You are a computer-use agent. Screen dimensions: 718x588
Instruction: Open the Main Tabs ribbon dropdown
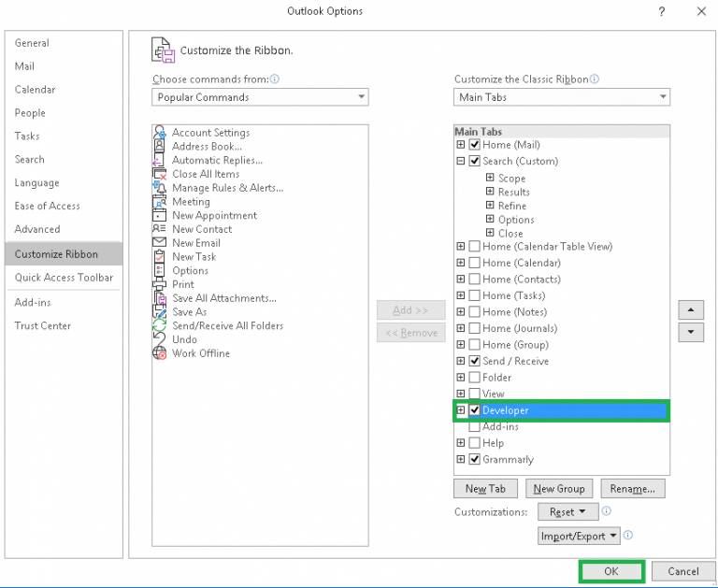[x=562, y=97]
